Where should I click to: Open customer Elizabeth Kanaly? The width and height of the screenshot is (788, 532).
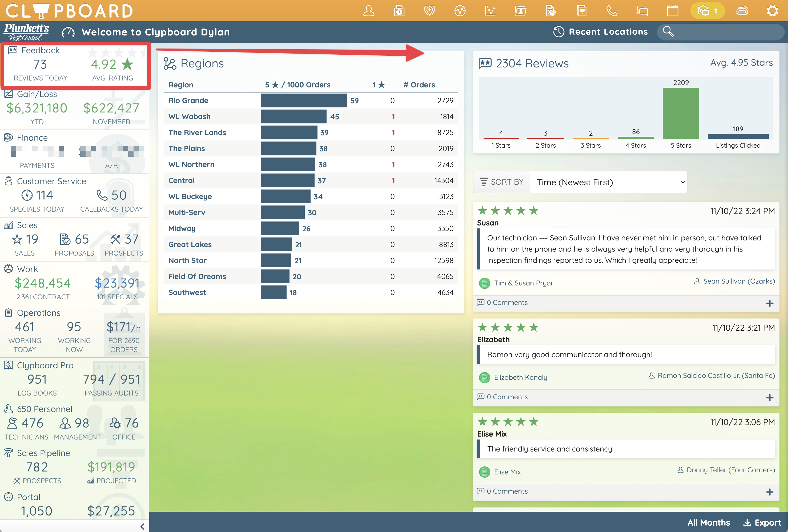[520, 377]
